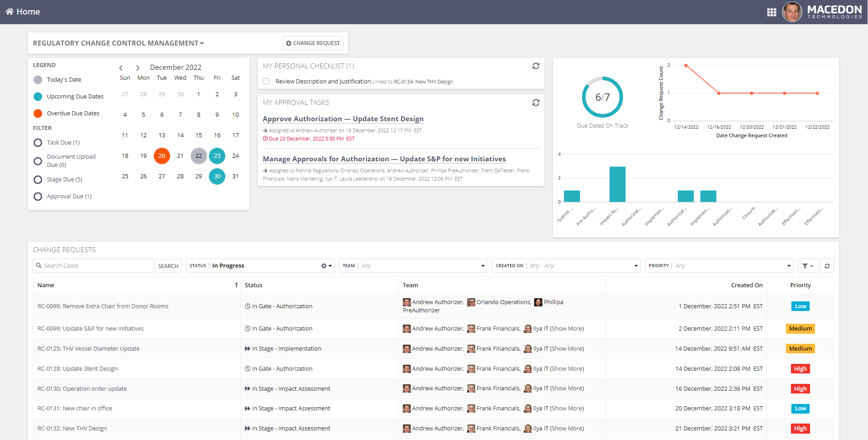Refresh the My Approval Tasks panel
The width and height of the screenshot is (868, 440).
click(535, 103)
